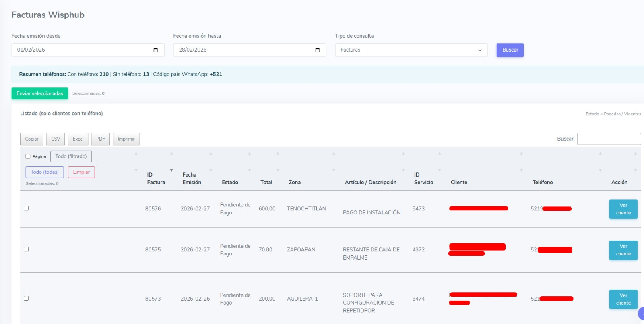Sort table by Total column
The height and width of the screenshot is (324, 644).
click(x=266, y=182)
